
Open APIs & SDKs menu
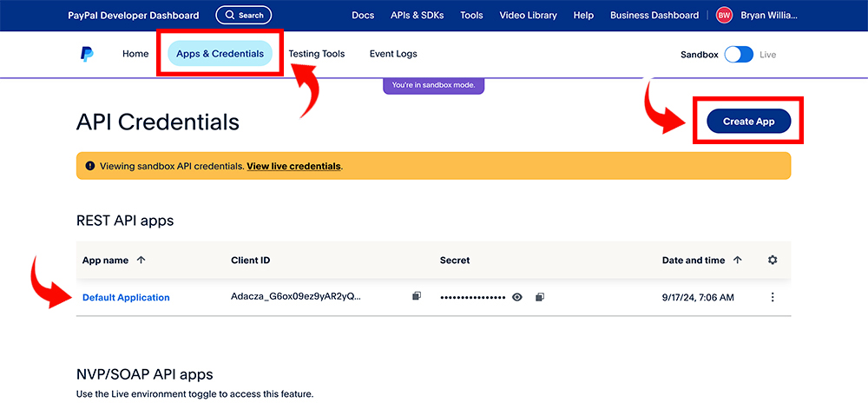tap(417, 16)
